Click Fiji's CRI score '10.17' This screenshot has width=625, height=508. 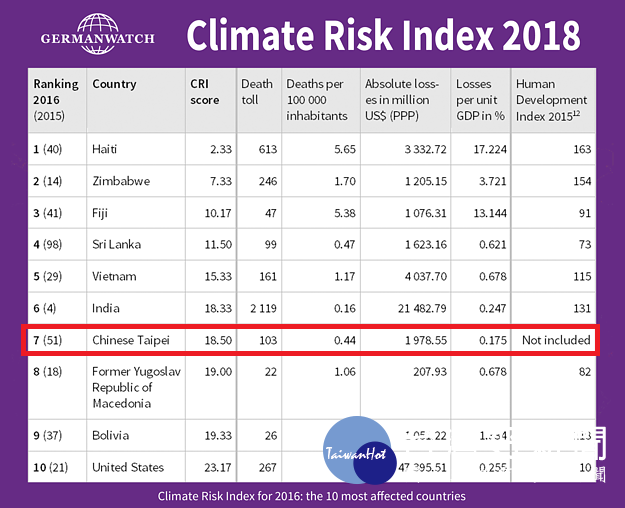tap(218, 213)
